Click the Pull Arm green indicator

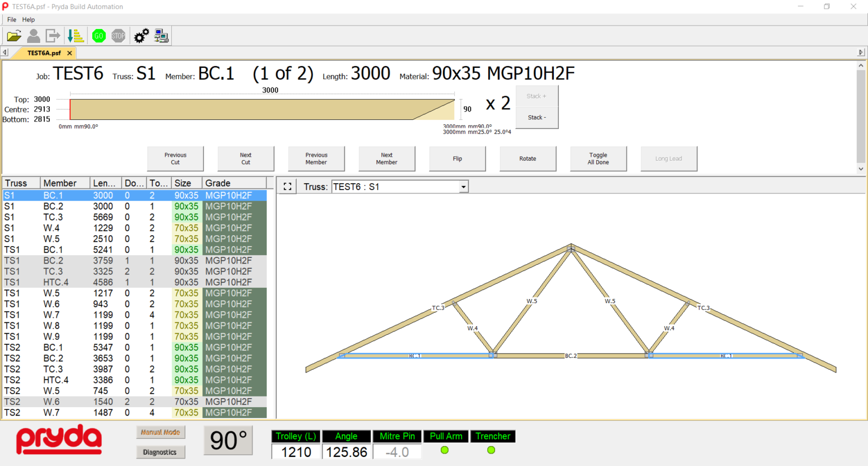(445, 450)
